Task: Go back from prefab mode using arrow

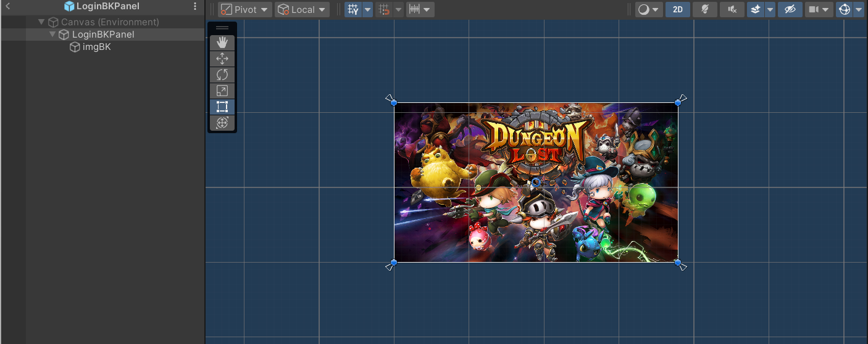Action: [7, 6]
